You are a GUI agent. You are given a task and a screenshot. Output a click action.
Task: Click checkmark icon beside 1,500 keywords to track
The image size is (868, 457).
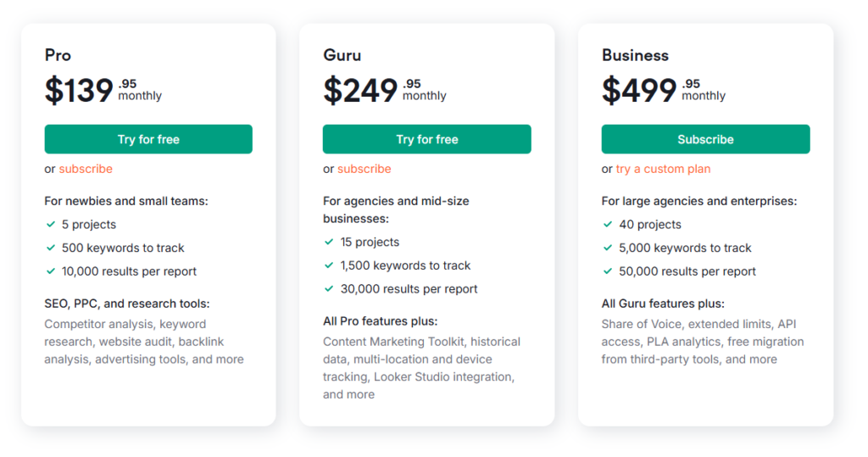(x=329, y=265)
